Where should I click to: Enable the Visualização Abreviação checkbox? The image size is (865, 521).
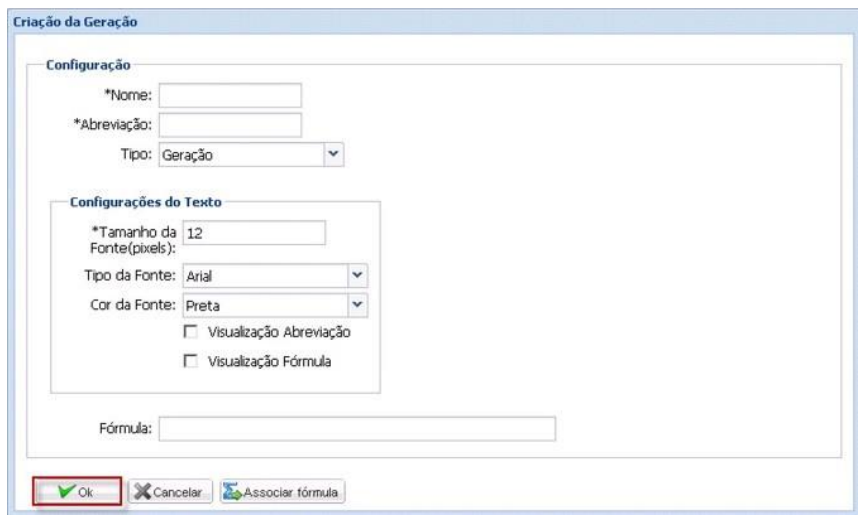[188, 333]
